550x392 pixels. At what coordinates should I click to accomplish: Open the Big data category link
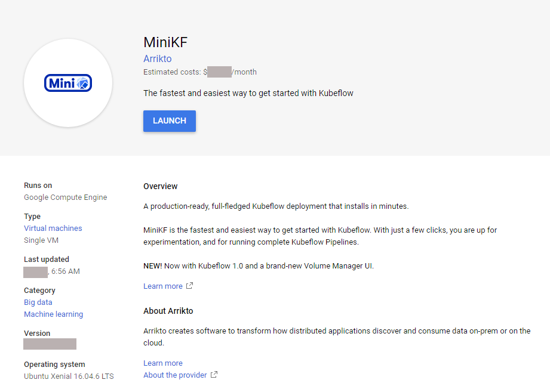(38, 302)
